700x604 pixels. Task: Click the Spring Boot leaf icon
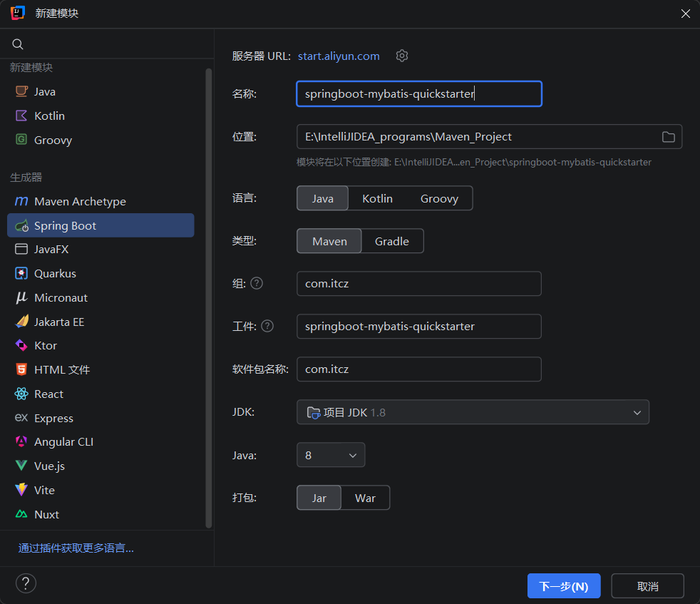21,225
